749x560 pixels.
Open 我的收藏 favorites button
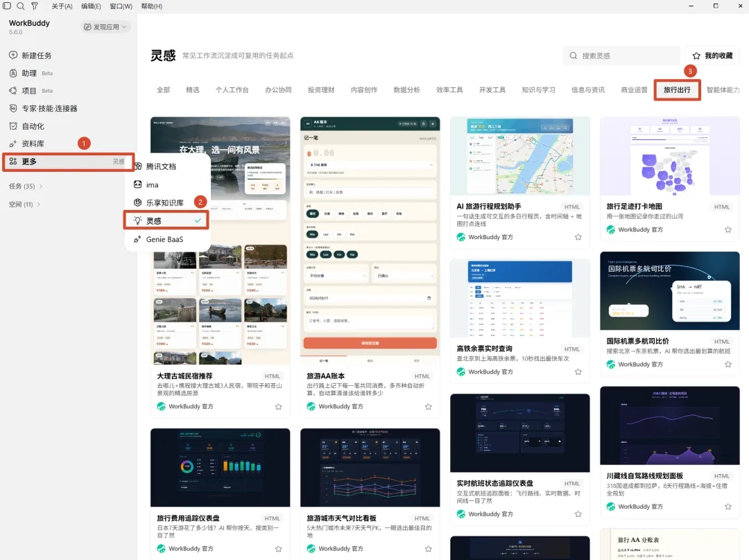(712, 56)
